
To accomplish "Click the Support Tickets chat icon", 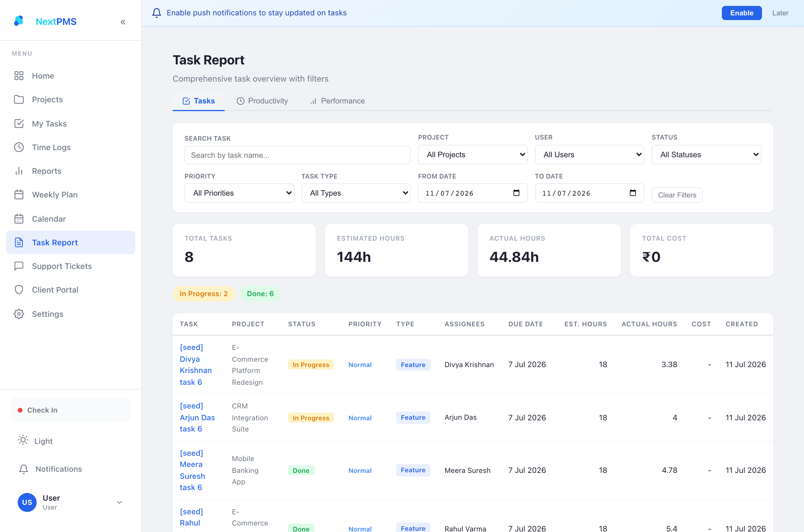I will click(19, 266).
